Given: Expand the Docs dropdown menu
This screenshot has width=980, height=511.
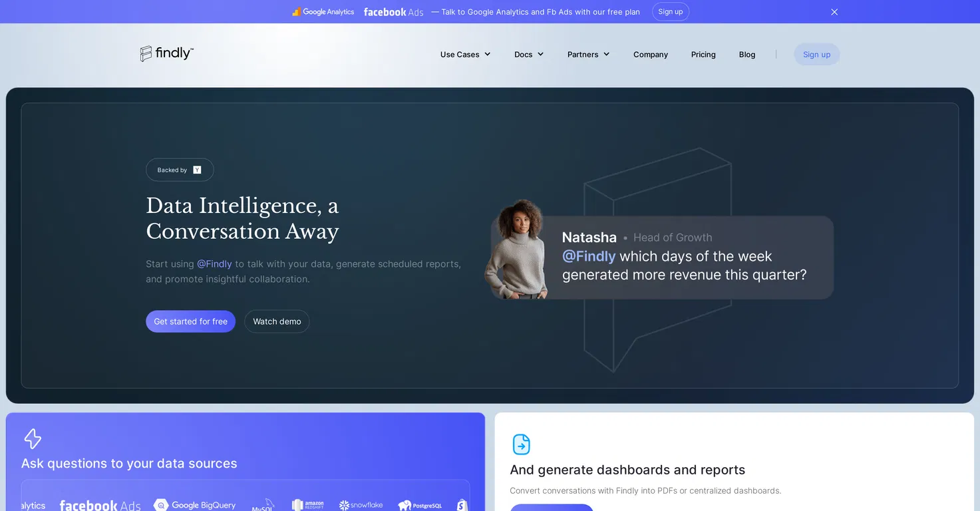Looking at the screenshot, I should click(529, 55).
